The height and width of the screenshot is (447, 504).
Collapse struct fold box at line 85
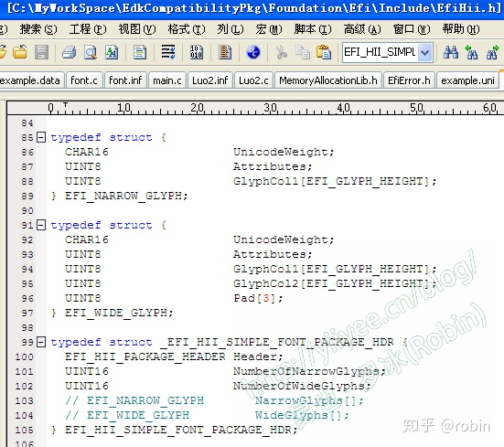(x=41, y=137)
